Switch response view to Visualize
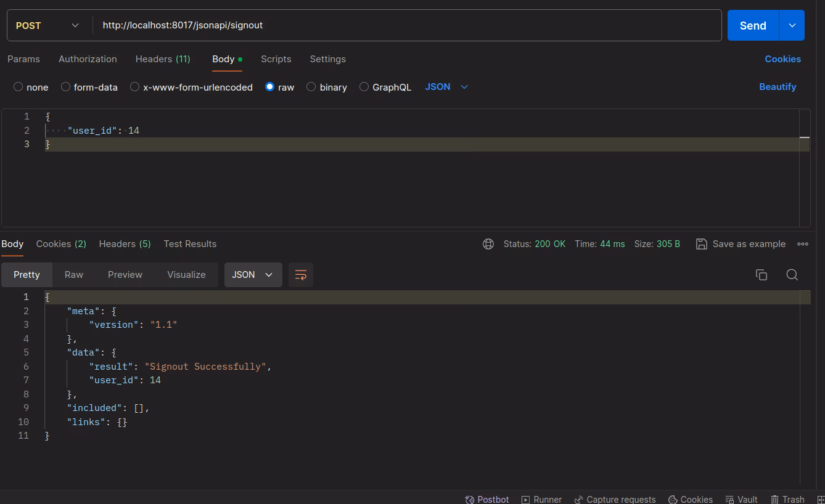825x504 pixels. [186, 275]
